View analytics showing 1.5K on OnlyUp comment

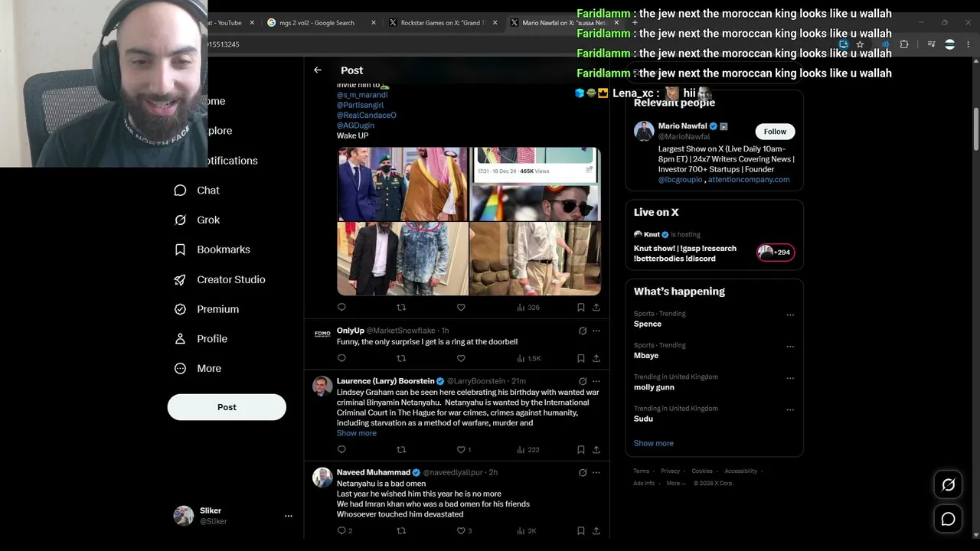coord(528,358)
